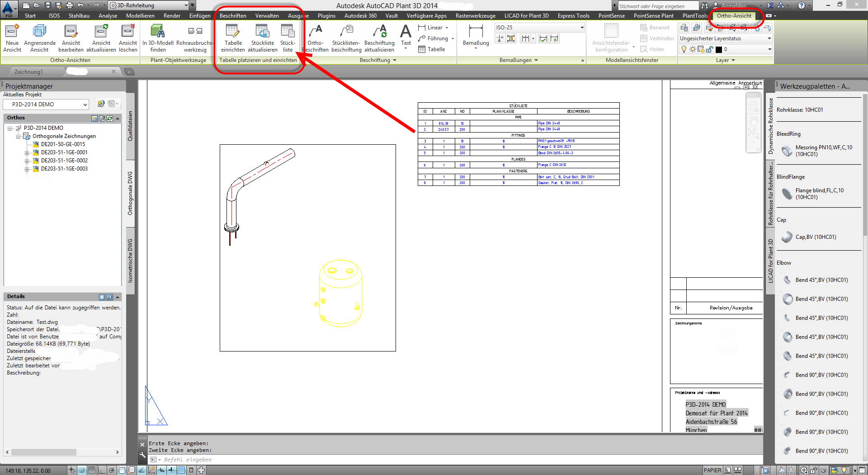Click the Neue Ansicht tool
The height and width of the screenshot is (475, 868).
[x=12, y=38]
